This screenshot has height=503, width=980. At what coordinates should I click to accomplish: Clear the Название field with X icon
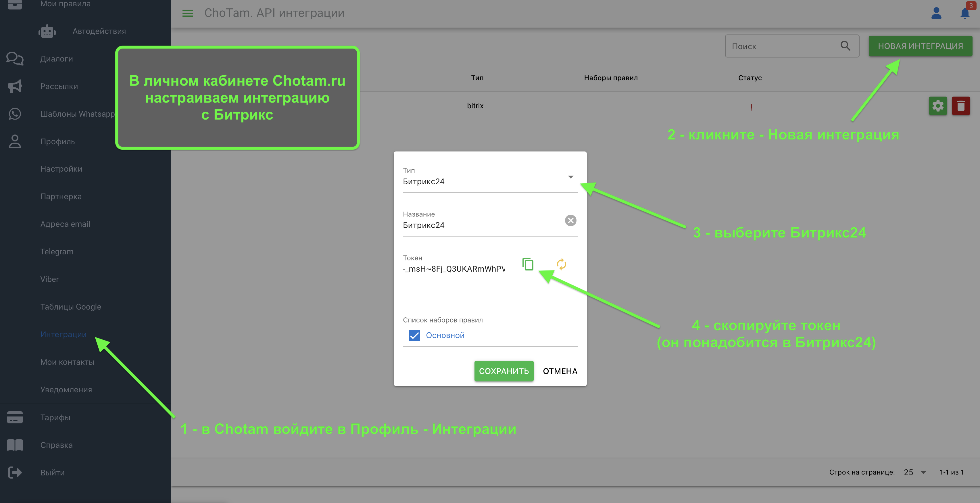pos(570,220)
